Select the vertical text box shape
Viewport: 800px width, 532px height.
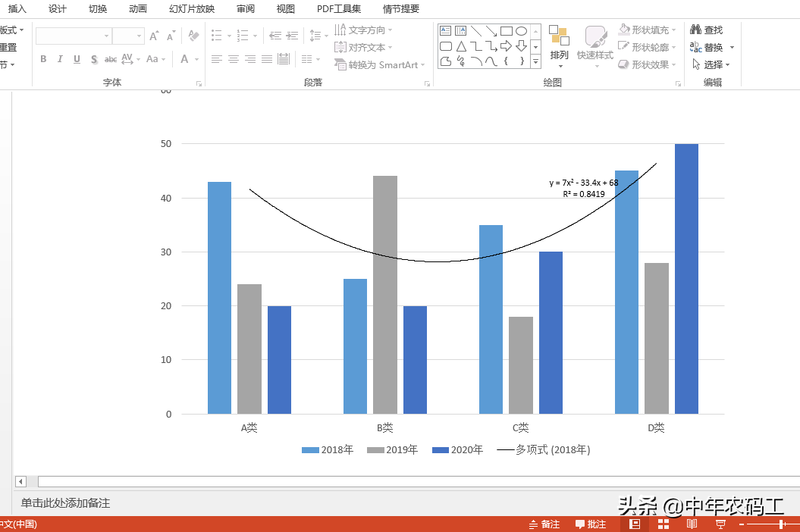point(461,30)
